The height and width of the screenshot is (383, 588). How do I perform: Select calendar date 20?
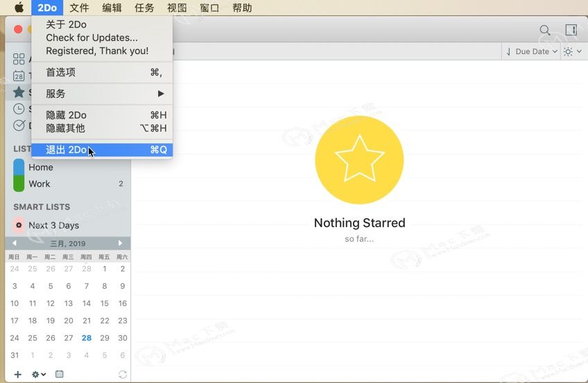[69, 321]
